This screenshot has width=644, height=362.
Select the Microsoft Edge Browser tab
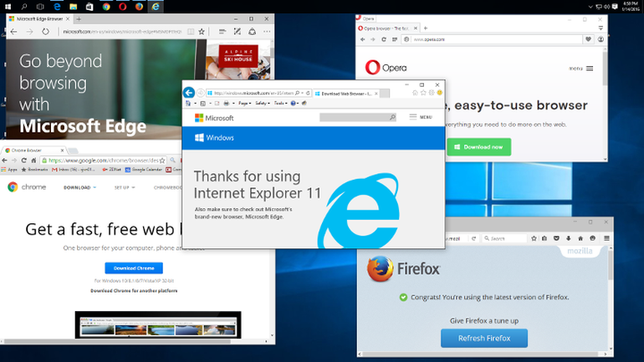click(38, 17)
